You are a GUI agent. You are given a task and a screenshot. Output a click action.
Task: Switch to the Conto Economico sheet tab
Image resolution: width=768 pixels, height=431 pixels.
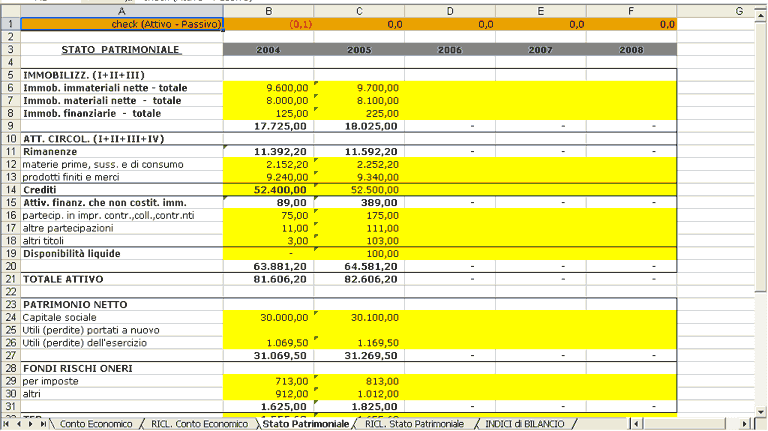[96, 424]
